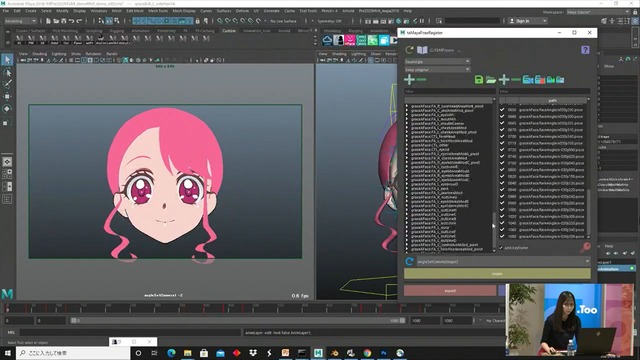Open the faceAngle dropdown
640x360 pixels.
click(x=437, y=62)
